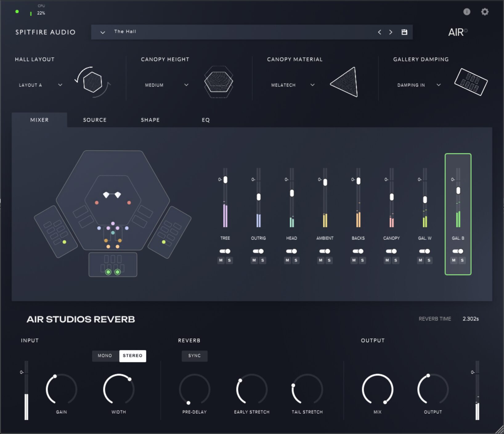
Task: Switch input mode to MONO
Action: click(105, 356)
